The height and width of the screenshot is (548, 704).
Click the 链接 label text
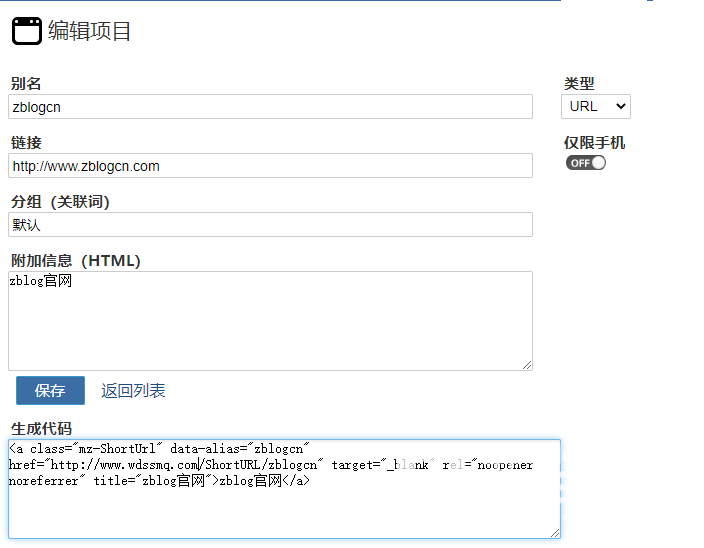(x=26, y=143)
